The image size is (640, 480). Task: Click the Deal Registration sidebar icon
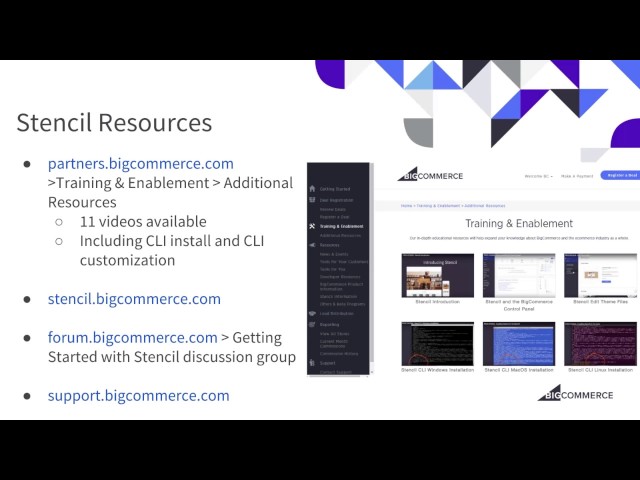(312, 200)
